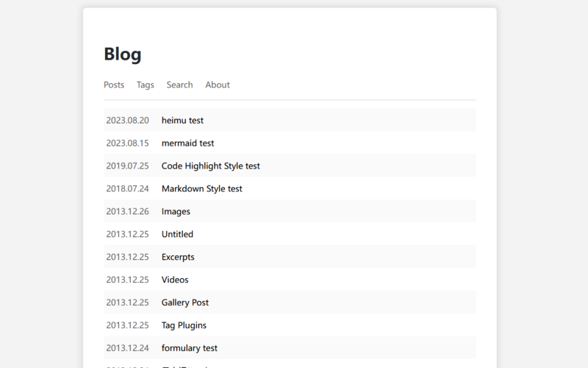View the 'Excerpts' post
The width and height of the screenshot is (588, 368).
[178, 257]
